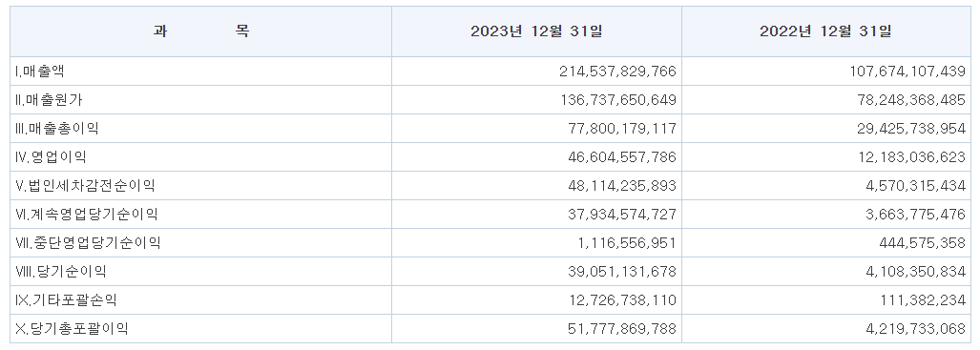Select the value 4,219,733,068

click(916, 329)
